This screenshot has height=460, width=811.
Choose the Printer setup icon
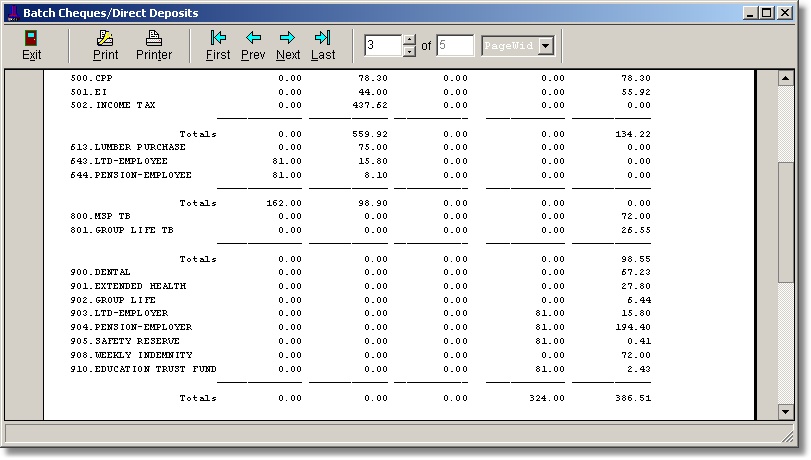154,38
